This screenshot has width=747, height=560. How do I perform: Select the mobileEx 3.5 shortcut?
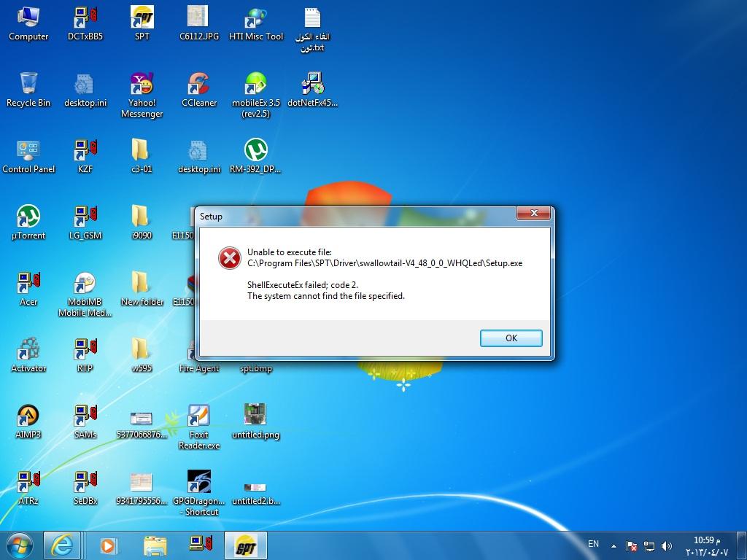tap(256, 96)
